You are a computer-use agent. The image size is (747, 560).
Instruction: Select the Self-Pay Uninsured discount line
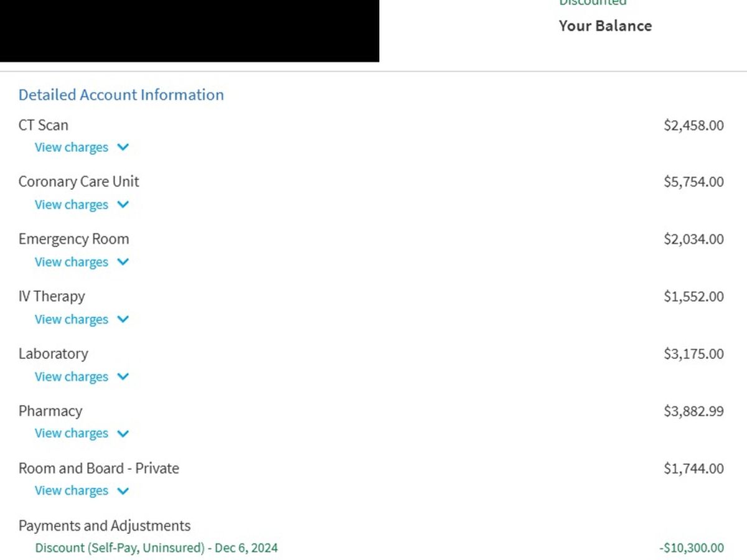tap(156, 548)
